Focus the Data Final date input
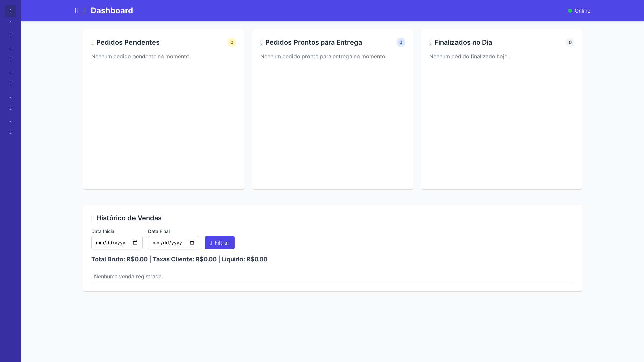The width and height of the screenshot is (644, 362). [173, 243]
